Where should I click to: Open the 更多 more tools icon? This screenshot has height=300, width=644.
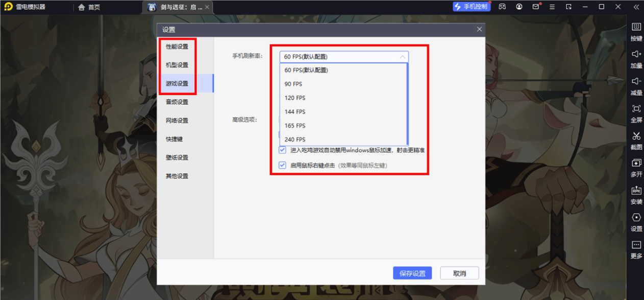pyautogui.click(x=636, y=245)
